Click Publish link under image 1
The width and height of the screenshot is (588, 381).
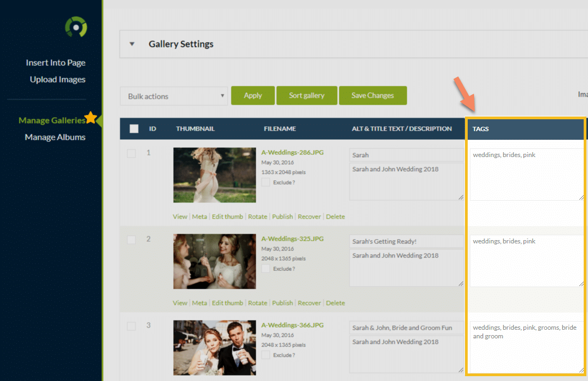282,216
